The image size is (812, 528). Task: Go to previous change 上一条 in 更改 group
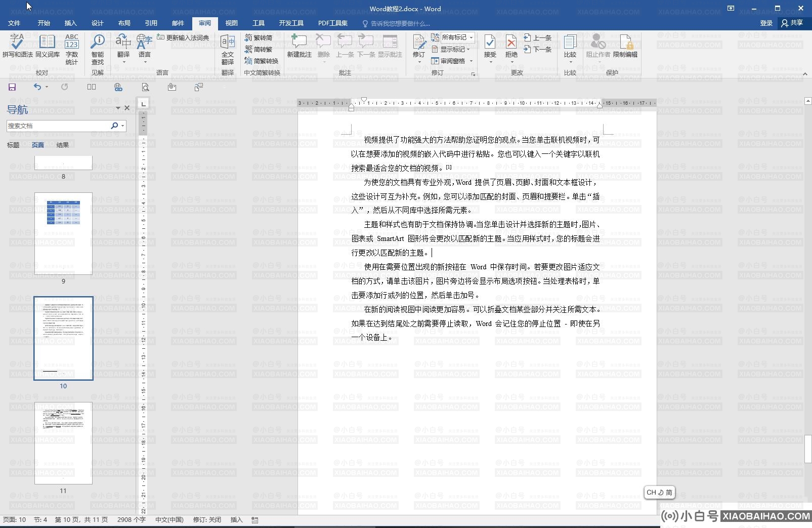(x=538, y=38)
